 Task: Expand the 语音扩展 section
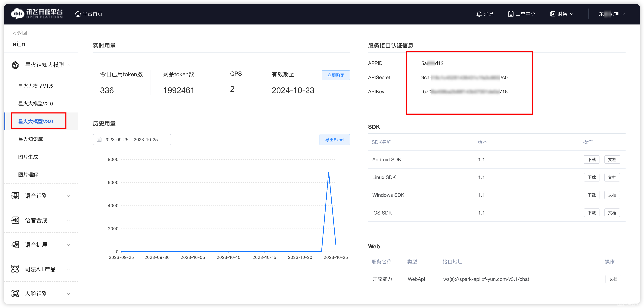point(68,245)
